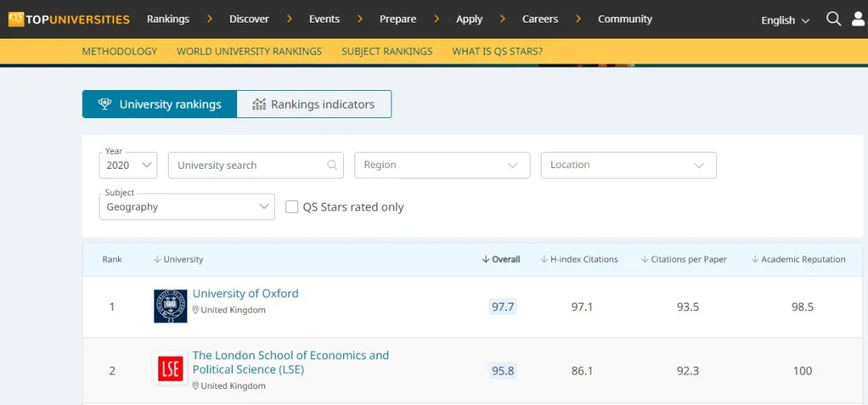Image resolution: width=868 pixels, height=405 pixels.
Task: Toggle QS Stars rated only checkbox
Action: [x=292, y=207]
